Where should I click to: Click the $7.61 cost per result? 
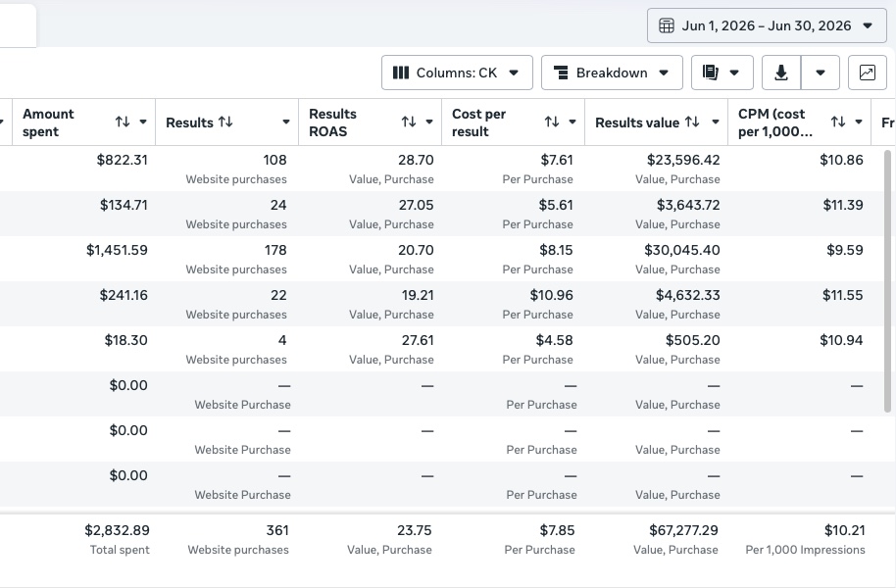point(557,160)
